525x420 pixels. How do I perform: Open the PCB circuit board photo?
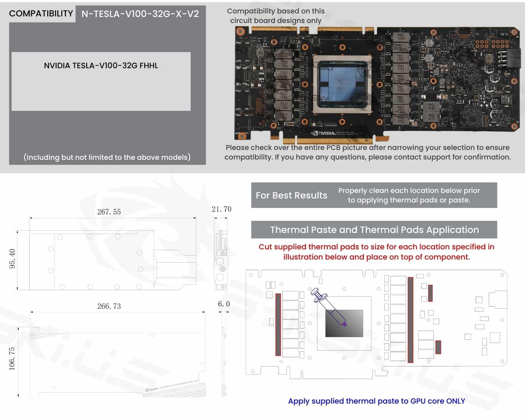click(377, 84)
